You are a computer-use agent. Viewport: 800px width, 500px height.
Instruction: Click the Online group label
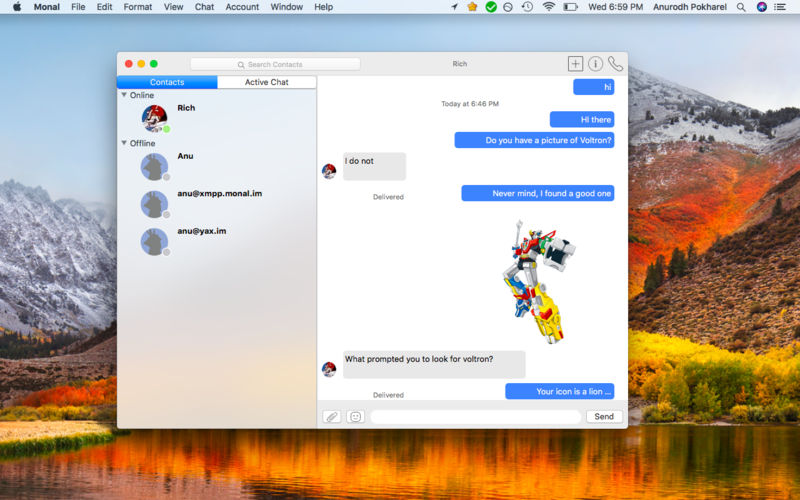click(x=141, y=95)
